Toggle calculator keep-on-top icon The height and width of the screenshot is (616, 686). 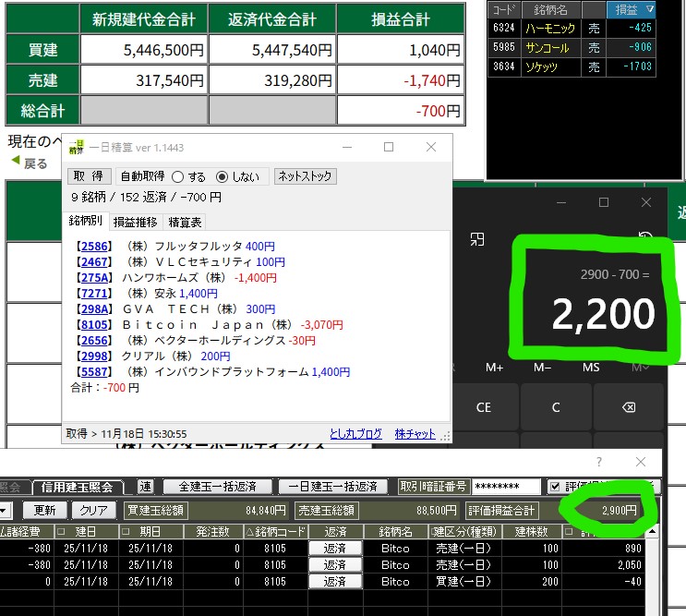point(477,239)
